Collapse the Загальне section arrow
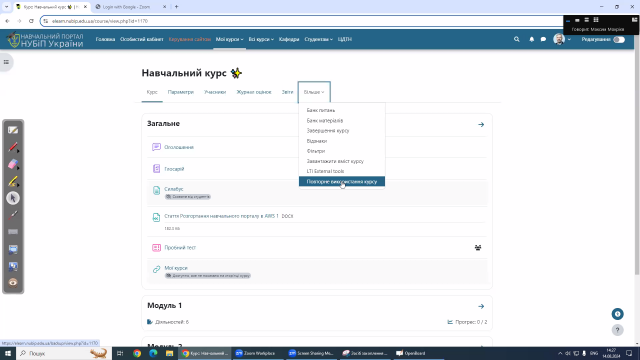The height and width of the screenshot is (360, 640). 481,124
